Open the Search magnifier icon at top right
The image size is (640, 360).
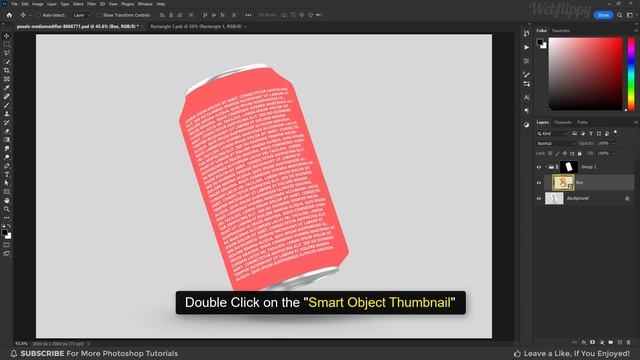pyautogui.click(x=620, y=15)
